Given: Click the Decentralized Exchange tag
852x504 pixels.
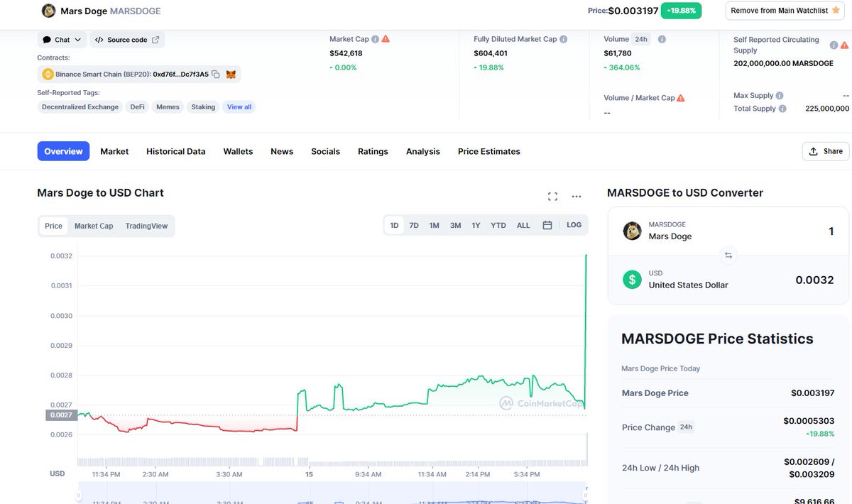Looking at the screenshot, I should coord(80,107).
